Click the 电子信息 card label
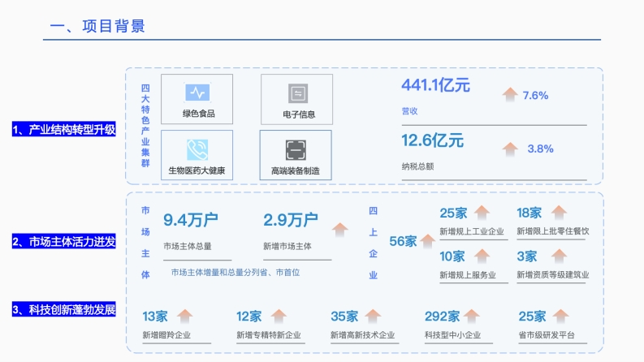 click(299, 114)
